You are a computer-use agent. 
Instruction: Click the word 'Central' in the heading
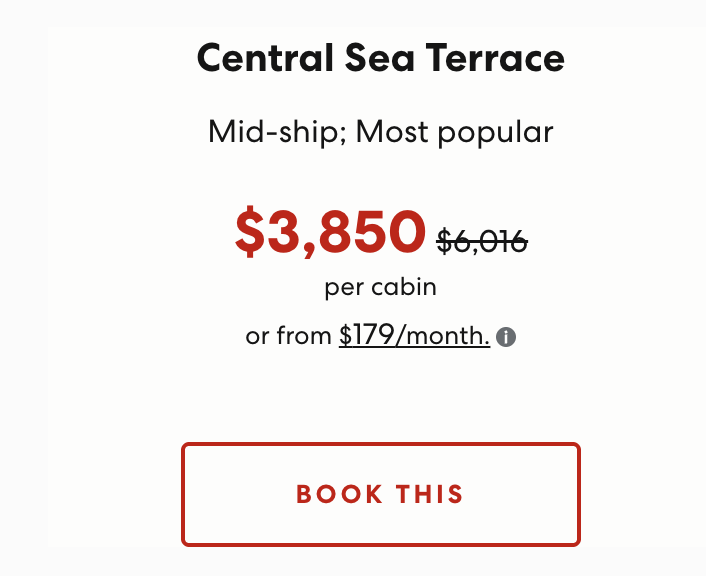pyautogui.click(x=265, y=58)
